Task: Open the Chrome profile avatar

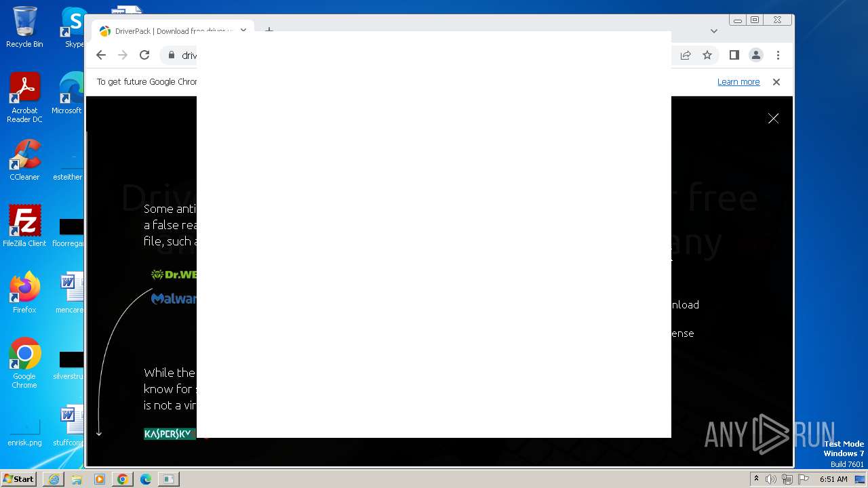Action: [x=756, y=56]
